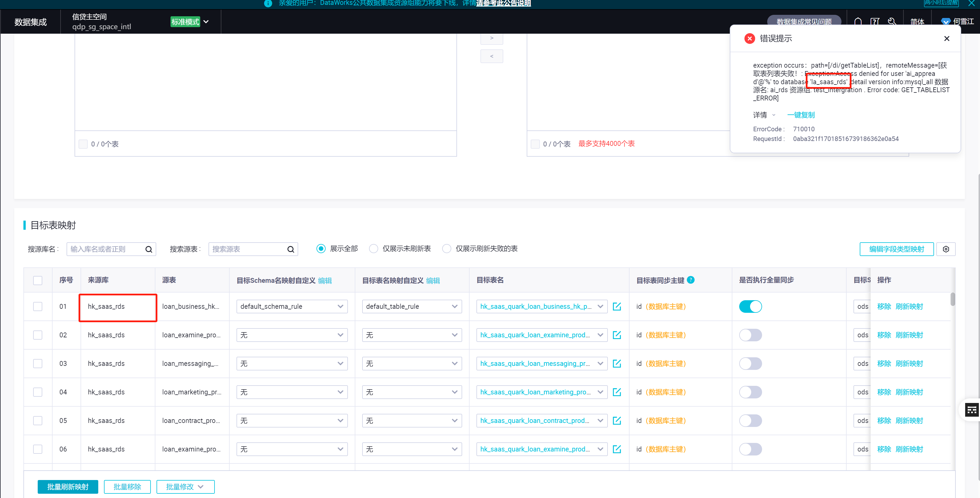The image size is (980, 498).
Task: Open row 01 default_table_rule dropdown
Action: pos(412,307)
